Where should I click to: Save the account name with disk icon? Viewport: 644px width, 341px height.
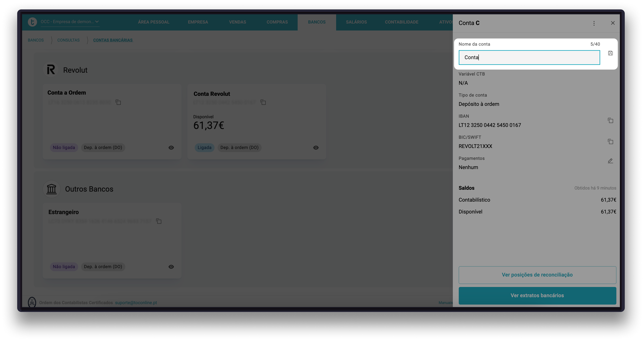(x=610, y=53)
